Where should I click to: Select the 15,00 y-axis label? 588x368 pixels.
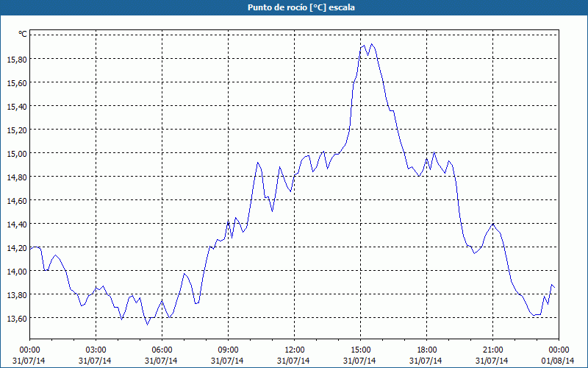click(x=17, y=154)
